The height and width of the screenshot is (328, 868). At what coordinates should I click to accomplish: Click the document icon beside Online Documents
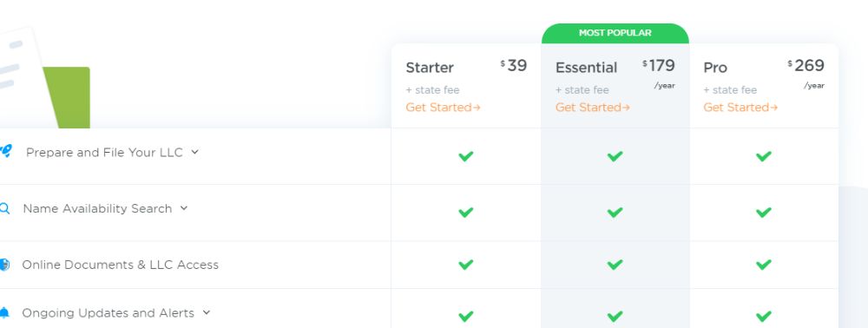coord(4,265)
